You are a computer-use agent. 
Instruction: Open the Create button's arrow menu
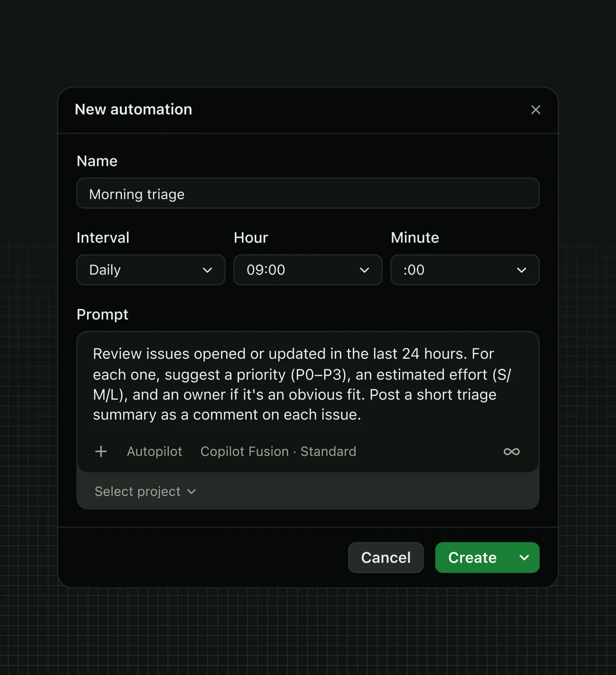pyautogui.click(x=524, y=558)
